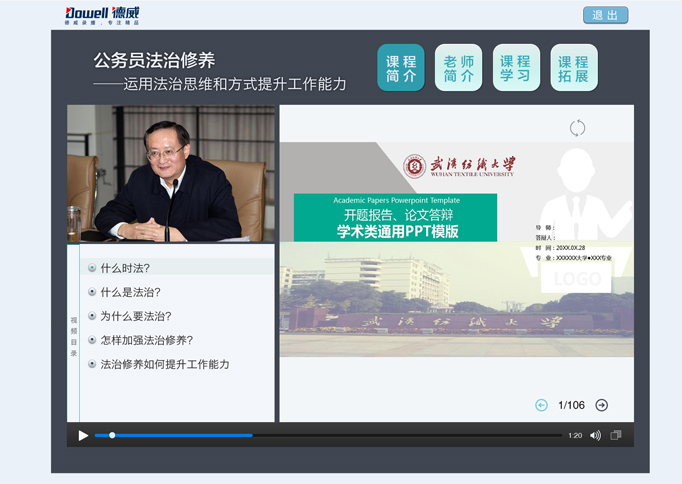Go to the previous slide arrow
682x484 pixels.
click(541, 405)
